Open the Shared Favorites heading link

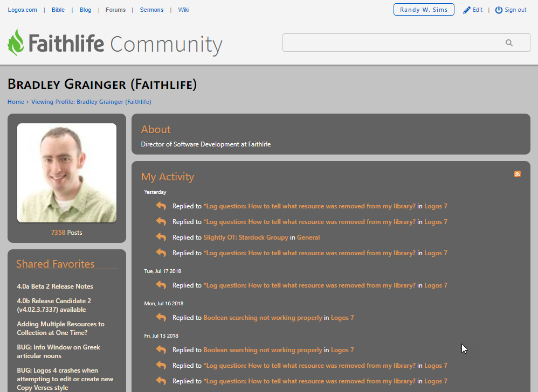(55, 264)
